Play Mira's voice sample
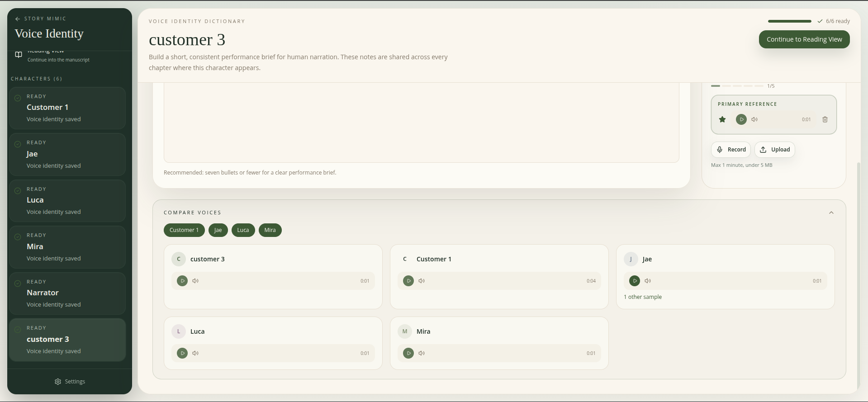 coord(408,353)
